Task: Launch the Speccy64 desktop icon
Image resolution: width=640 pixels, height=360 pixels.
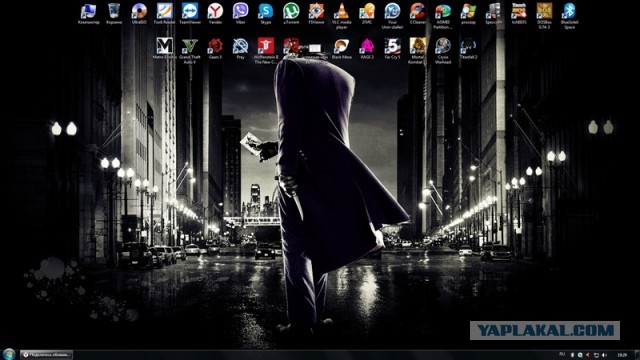Action: [x=493, y=14]
